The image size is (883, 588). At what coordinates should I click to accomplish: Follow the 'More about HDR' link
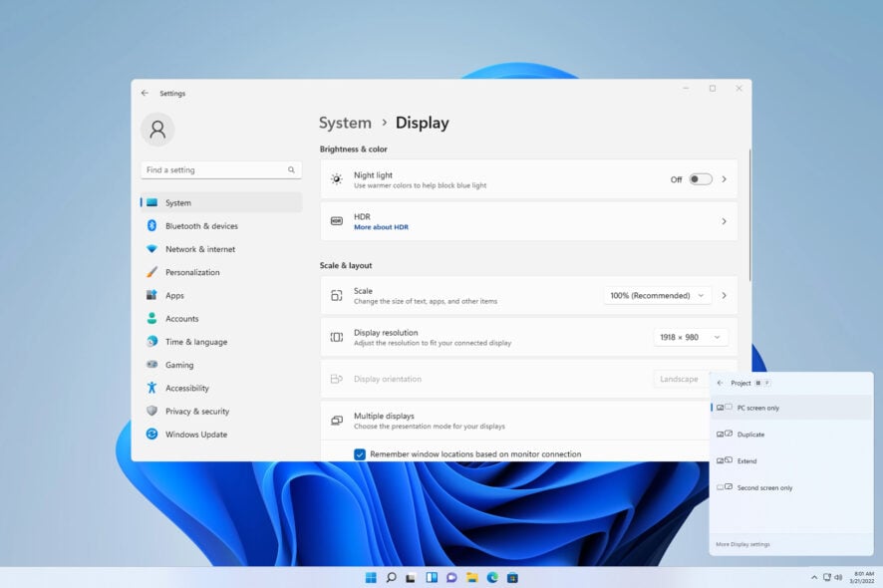(382, 227)
